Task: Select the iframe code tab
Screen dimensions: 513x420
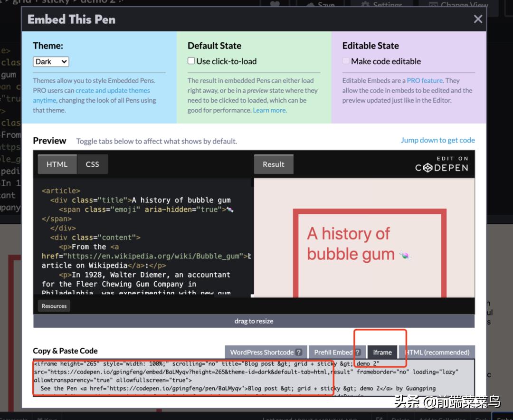Action: point(382,352)
